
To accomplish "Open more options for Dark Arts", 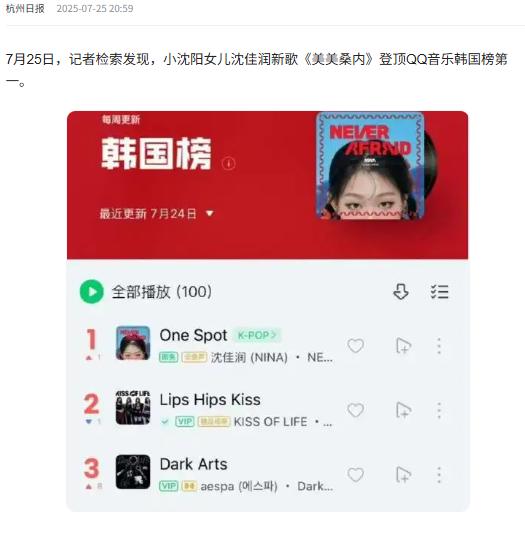I will [x=439, y=475].
